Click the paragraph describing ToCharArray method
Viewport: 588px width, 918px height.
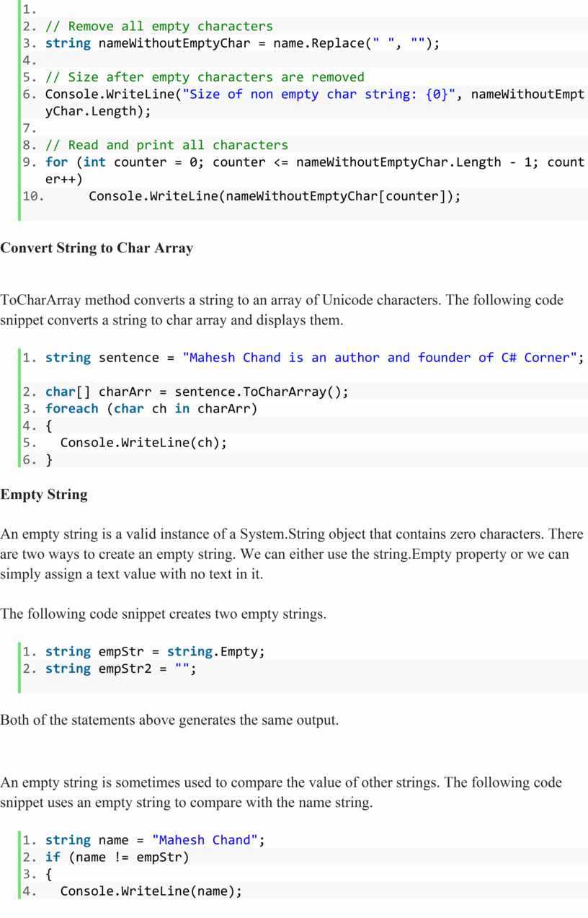pyautogui.click(x=282, y=310)
